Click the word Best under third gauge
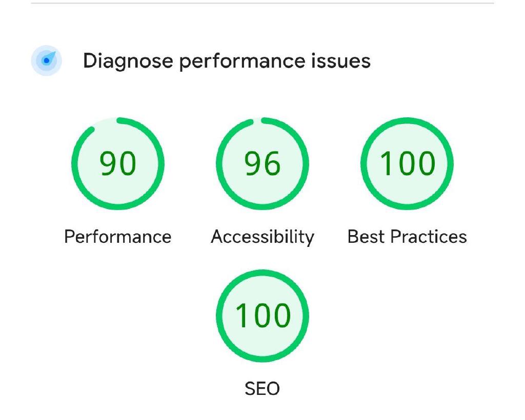The height and width of the screenshot is (420, 525). pos(366,237)
